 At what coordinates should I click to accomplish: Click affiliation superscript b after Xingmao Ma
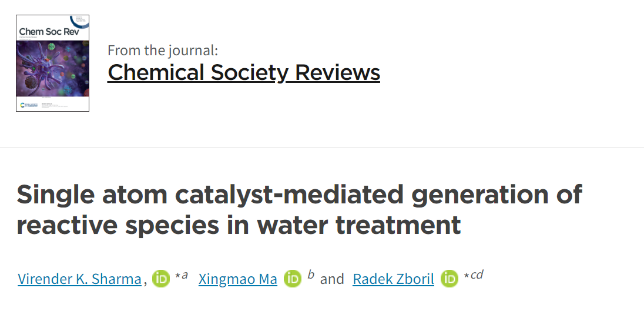pyautogui.click(x=311, y=275)
